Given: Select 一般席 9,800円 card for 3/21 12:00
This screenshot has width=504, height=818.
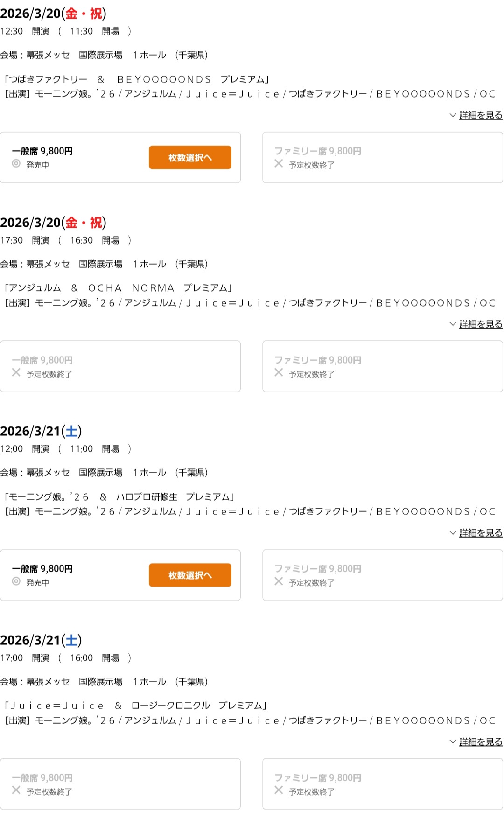Looking at the screenshot, I should coord(120,575).
